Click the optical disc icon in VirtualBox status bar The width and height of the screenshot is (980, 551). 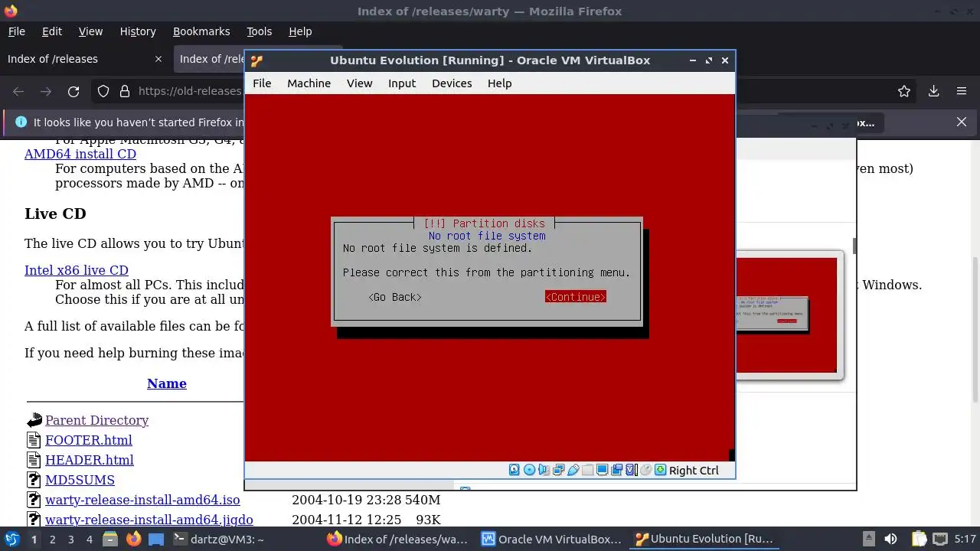(x=529, y=470)
